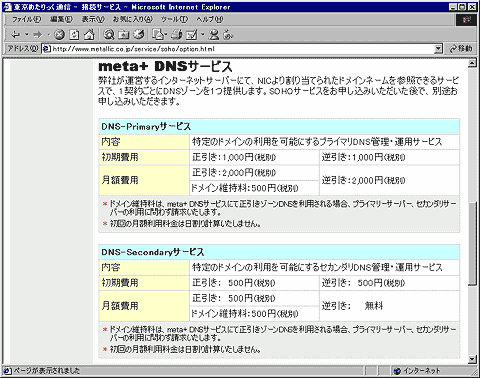Click the ページが表示されました status text
Viewport: 480px width, 378px height.
(47, 371)
